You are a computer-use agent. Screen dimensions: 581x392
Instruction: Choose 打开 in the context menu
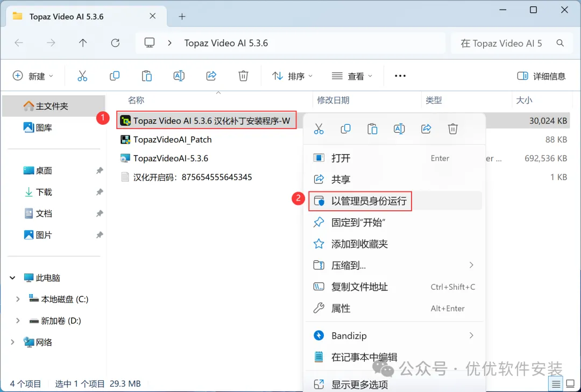tap(395, 158)
